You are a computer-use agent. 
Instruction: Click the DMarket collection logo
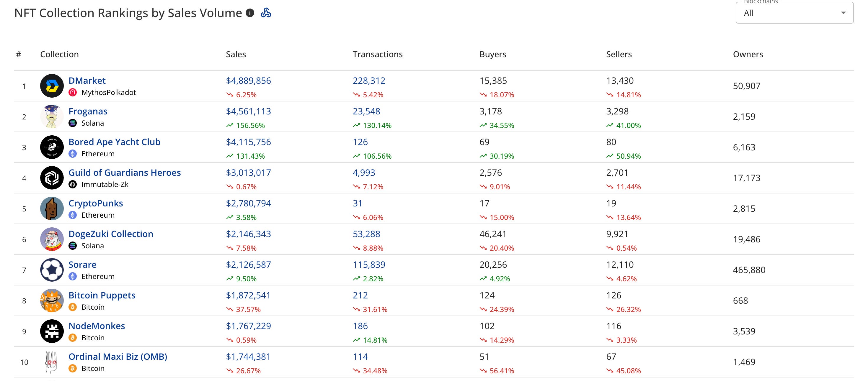pos(52,86)
